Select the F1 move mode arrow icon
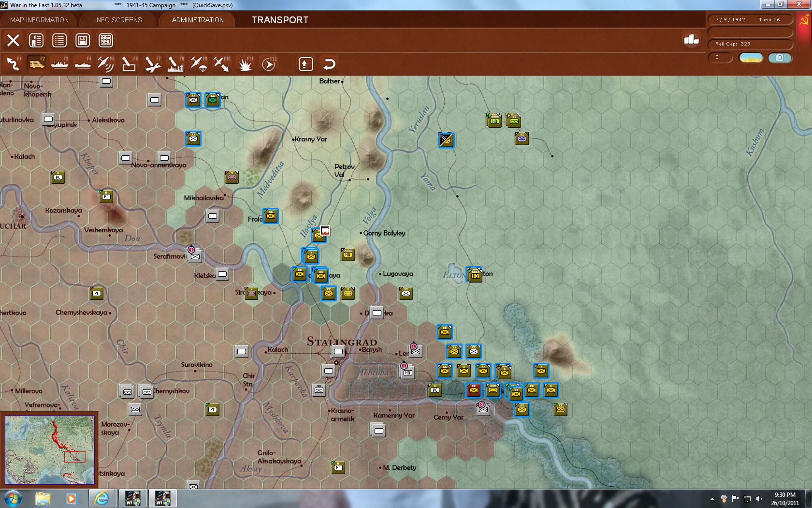 pos(13,64)
